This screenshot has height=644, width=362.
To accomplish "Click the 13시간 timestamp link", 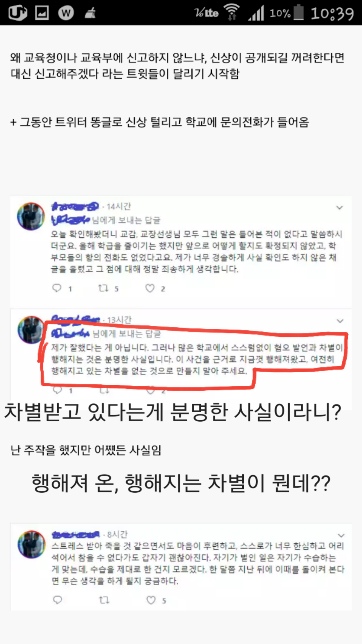I will coord(119,320).
